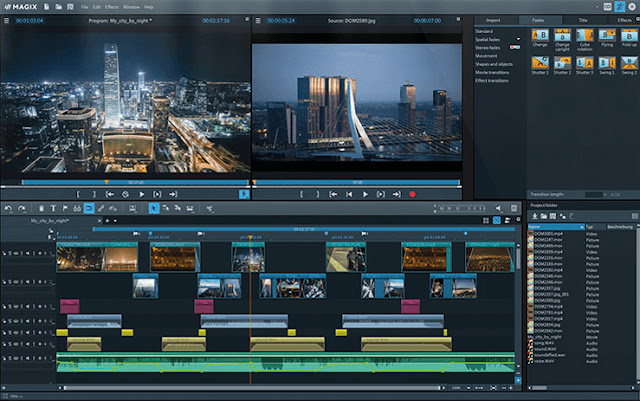Select the Title text tool in toolbar
This screenshot has width=640, height=401.
coord(52,208)
